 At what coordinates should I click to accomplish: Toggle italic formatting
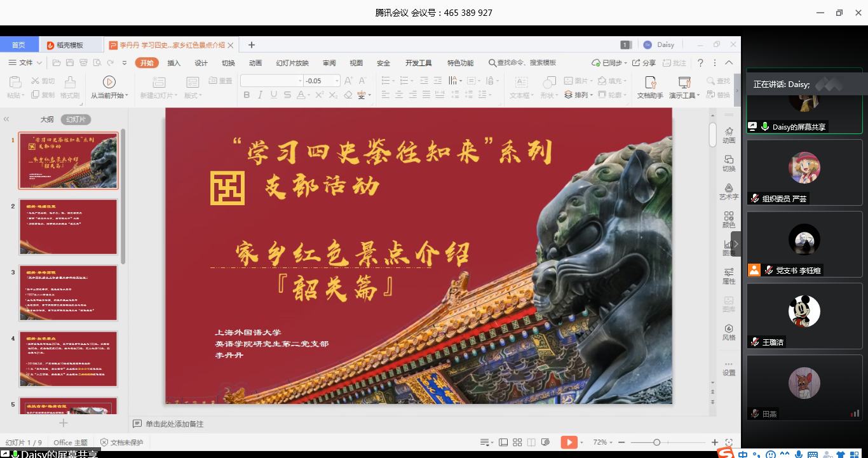coord(260,95)
